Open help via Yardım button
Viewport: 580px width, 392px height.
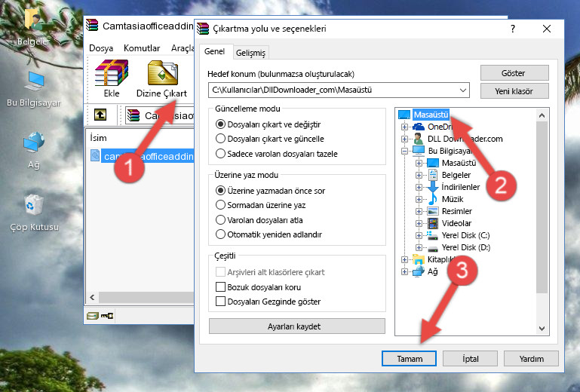[531, 359]
